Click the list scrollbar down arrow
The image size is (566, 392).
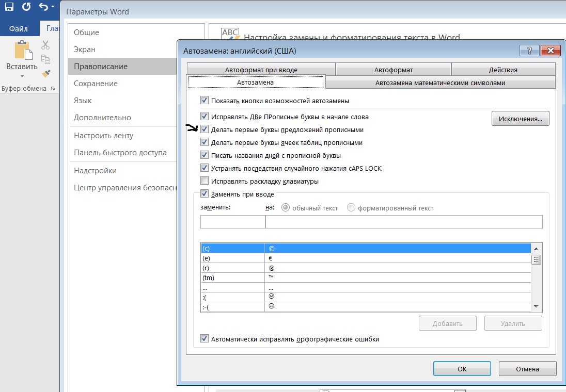pos(536,306)
